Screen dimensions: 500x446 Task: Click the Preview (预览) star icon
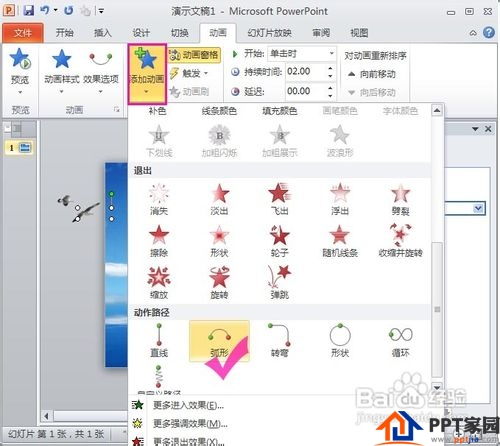(x=20, y=59)
